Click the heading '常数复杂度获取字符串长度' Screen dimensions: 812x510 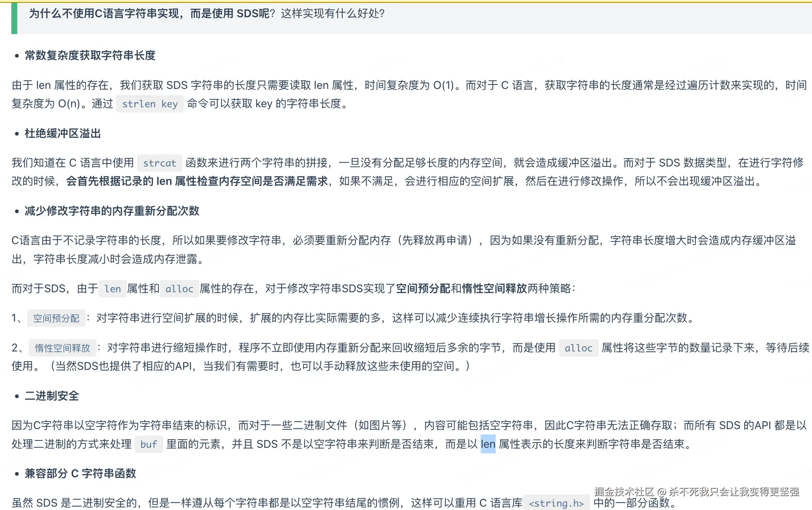[90, 55]
